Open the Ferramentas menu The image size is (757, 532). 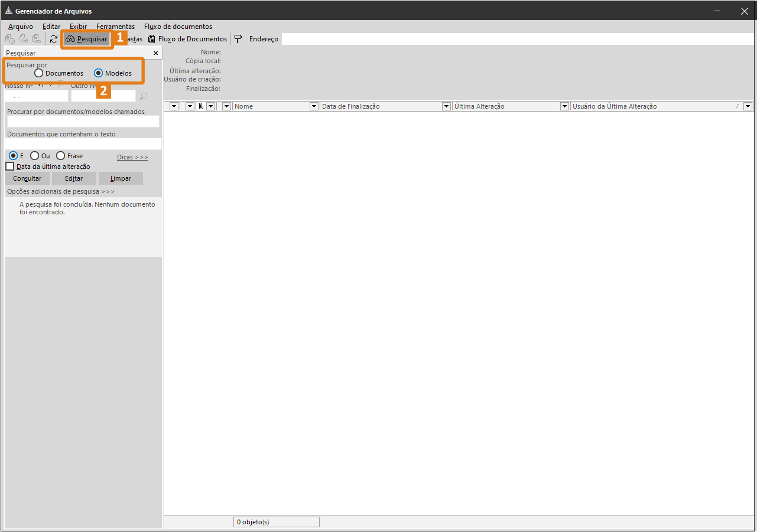click(x=115, y=27)
